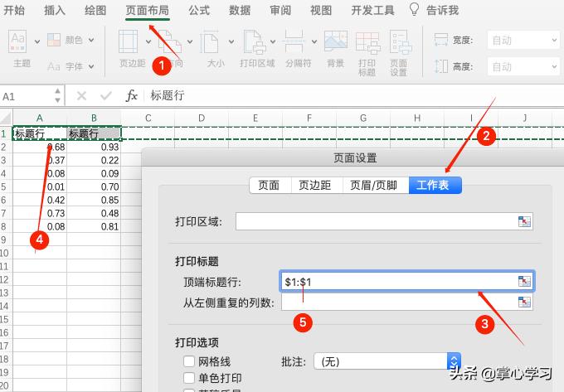Image resolution: width=564 pixels, height=392 pixels.
Task: Open the 页面 tab in 页面设置 dialog
Action: [x=270, y=186]
